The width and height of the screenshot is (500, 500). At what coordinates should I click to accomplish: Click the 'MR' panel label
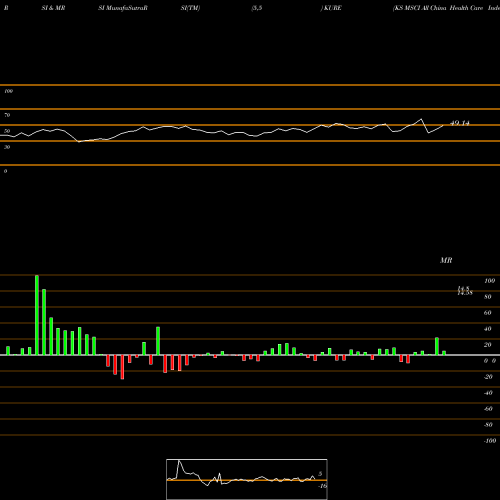446,260
